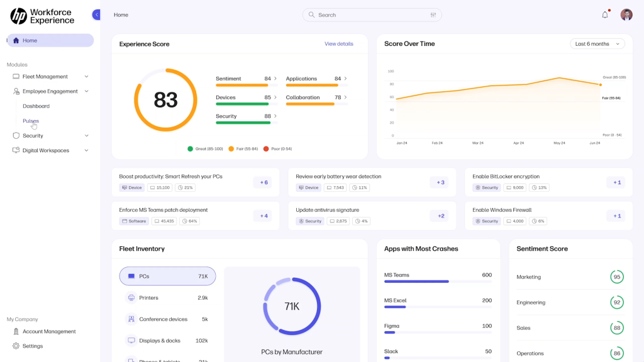The width and height of the screenshot is (644, 362).
Task: Click the Fleet Management monitor icon
Action: [16, 76]
